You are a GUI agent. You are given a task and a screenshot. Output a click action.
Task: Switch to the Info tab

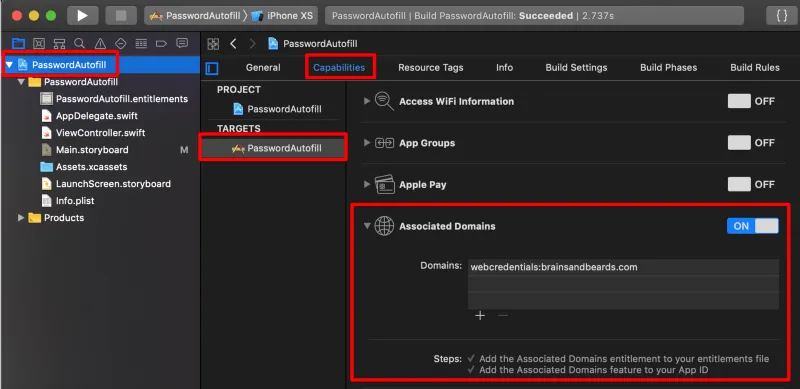pos(505,67)
